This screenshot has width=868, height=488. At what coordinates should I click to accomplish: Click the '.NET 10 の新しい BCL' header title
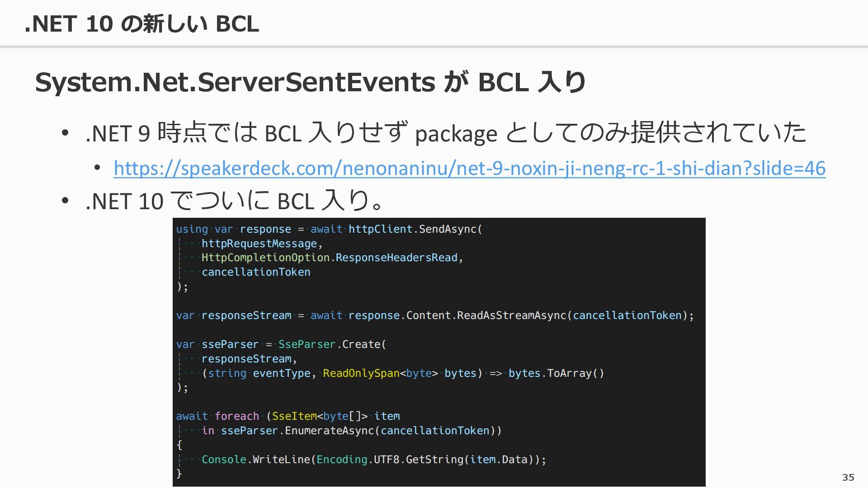142,23
